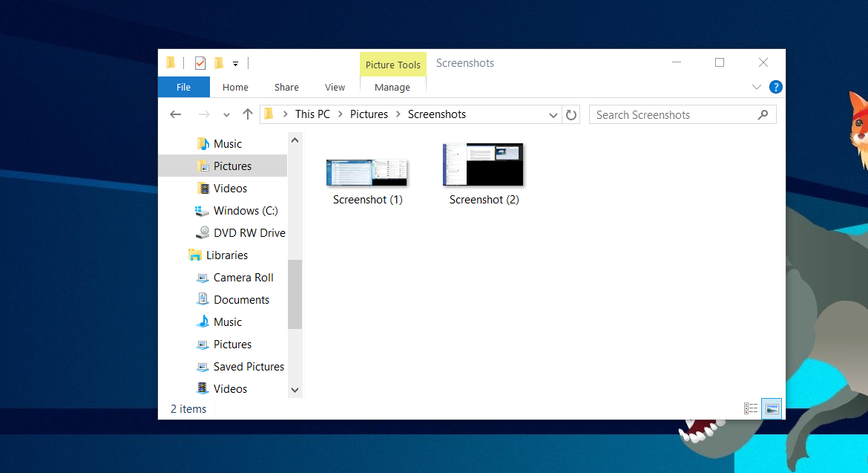Open recent locations dropdown beside forward arrow
Screen dimensions: 868x473
click(226, 114)
